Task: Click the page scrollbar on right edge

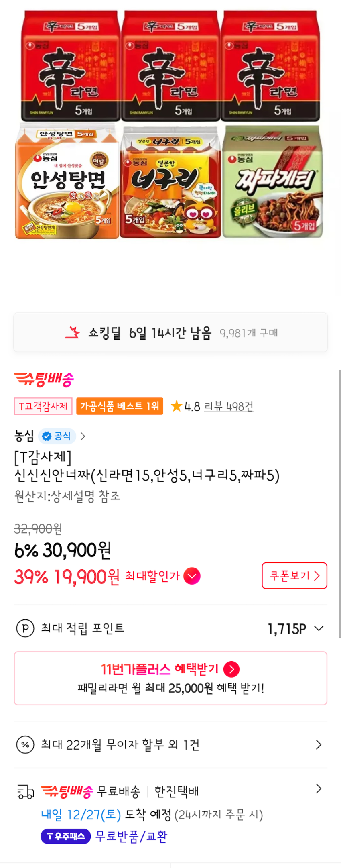Action: 339,502
